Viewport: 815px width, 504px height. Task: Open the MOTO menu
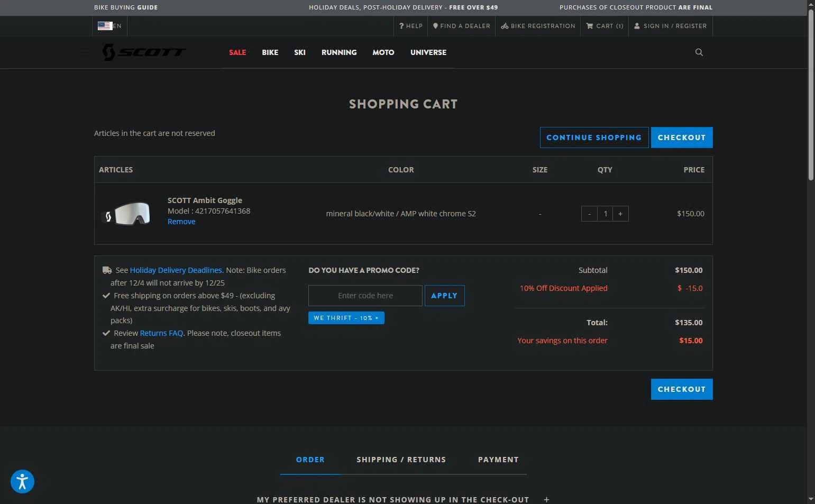click(x=383, y=52)
